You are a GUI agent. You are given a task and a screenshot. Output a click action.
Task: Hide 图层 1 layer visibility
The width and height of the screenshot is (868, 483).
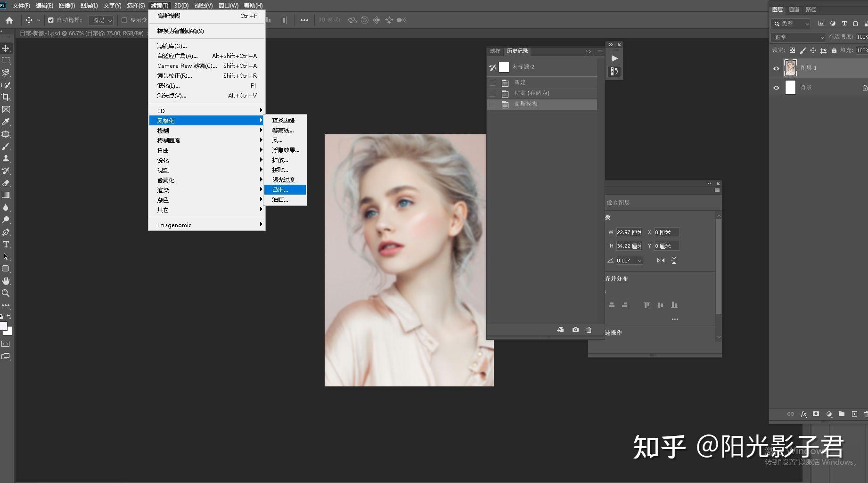pyautogui.click(x=776, y=68)
